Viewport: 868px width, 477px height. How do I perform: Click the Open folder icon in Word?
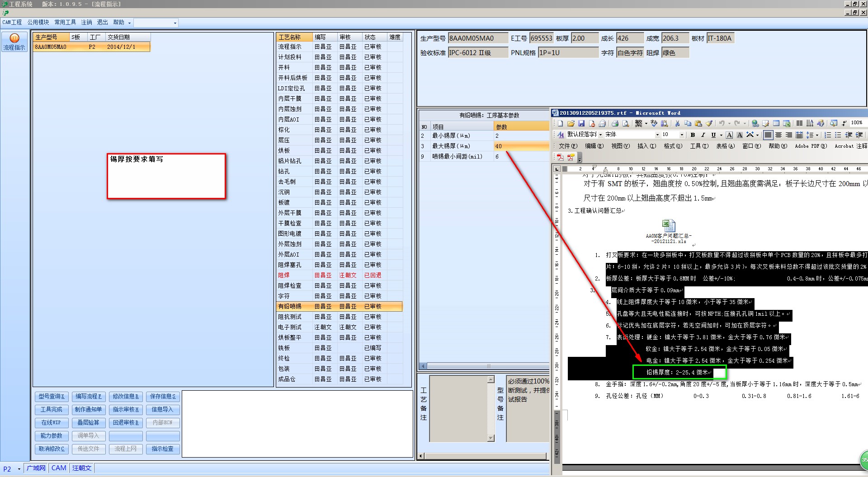pos(571,123)
